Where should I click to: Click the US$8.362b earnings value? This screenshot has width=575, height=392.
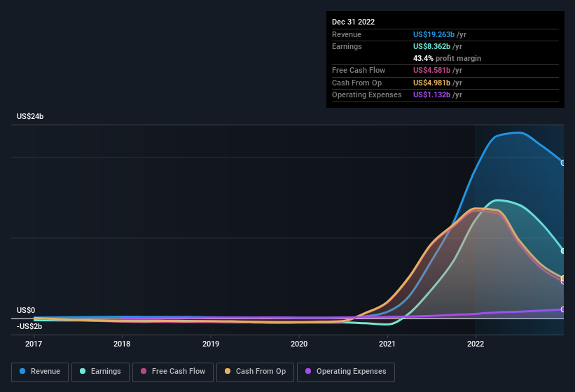431,46
